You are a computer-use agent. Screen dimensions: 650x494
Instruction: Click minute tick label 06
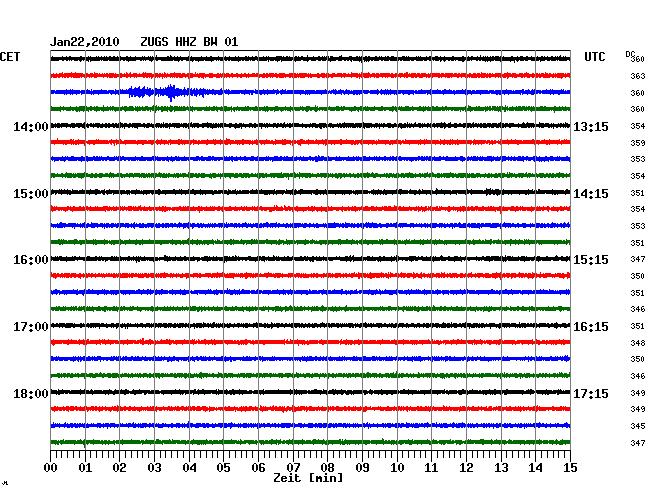(258, 468)
